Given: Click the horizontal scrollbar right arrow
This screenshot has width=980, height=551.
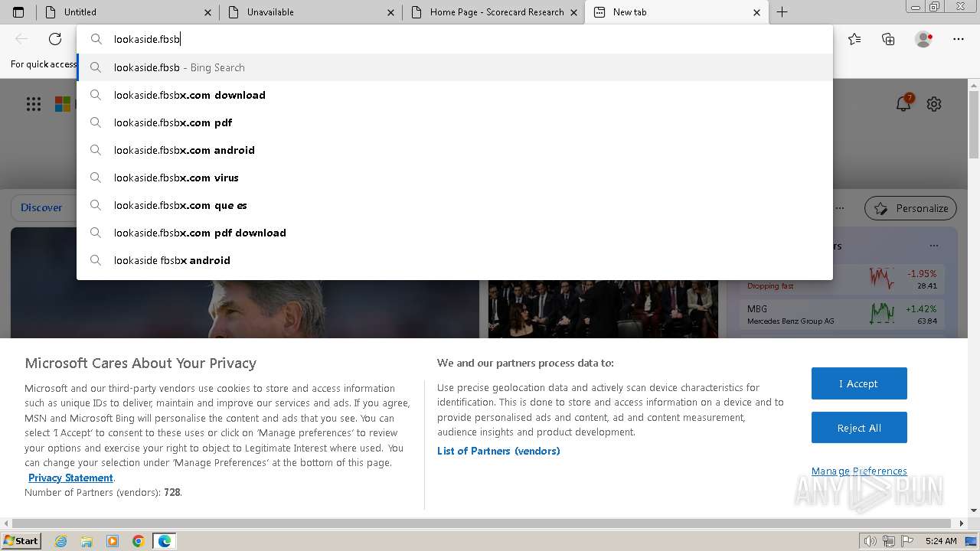Looking at the screenshot, I should coord(962,523).
